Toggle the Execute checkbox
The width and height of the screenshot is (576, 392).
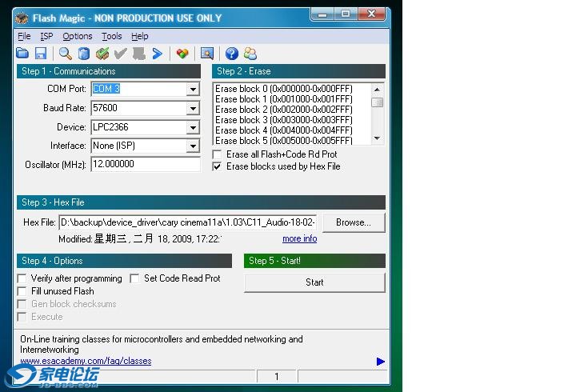(22, 317)
